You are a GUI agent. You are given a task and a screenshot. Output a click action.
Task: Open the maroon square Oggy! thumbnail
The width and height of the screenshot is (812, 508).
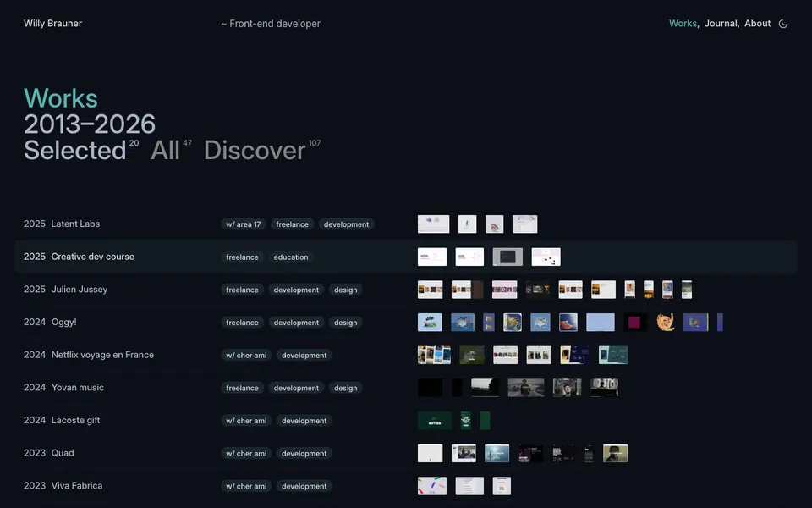pos(634,322)
